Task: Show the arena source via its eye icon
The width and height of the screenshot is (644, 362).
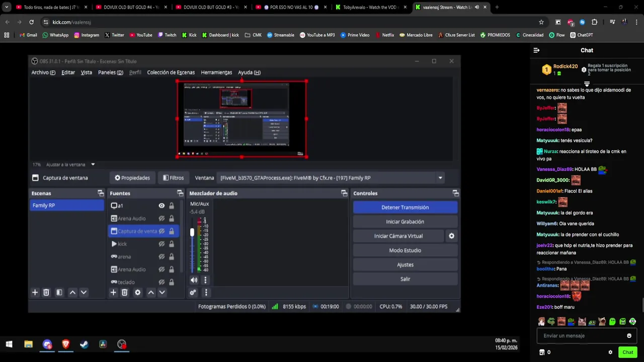Action: [x=162, y=256]
